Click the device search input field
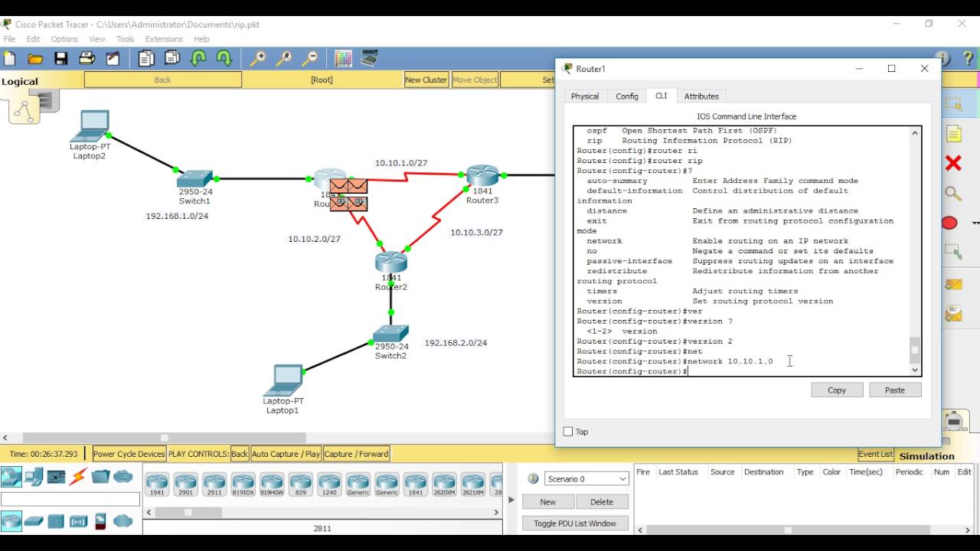This screenshot has width=980, height=551. [70, 499]
